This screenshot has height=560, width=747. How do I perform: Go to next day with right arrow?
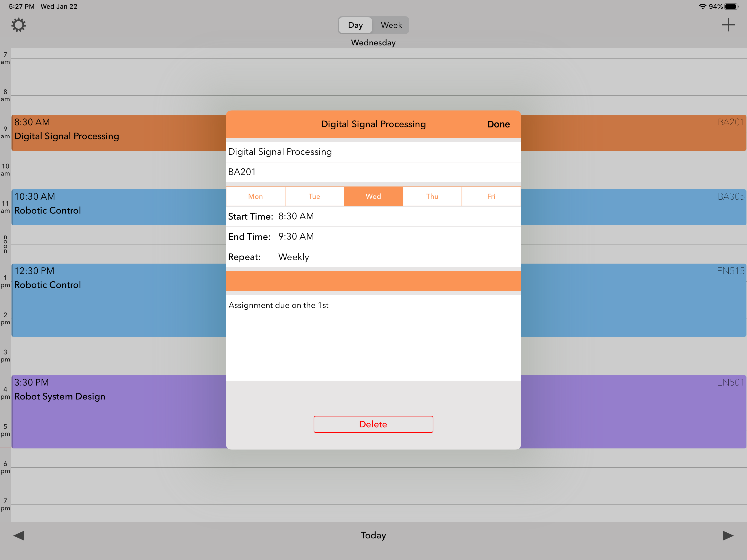click(x=728, y=535)
